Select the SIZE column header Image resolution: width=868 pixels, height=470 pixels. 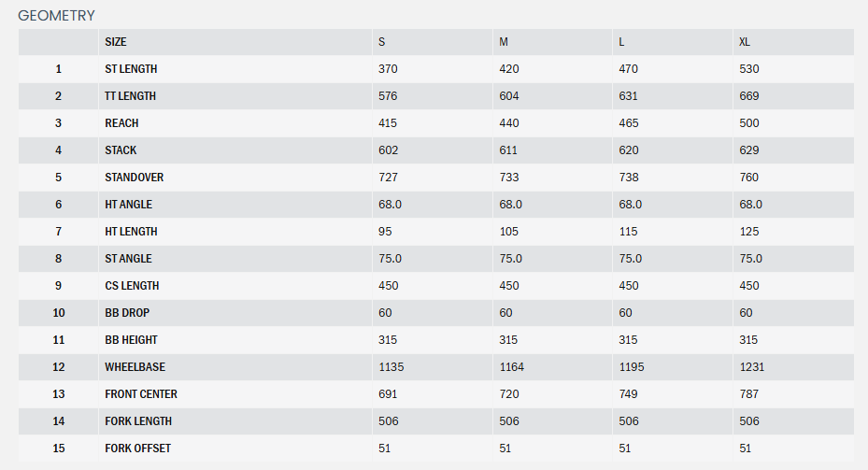[116, 42]
